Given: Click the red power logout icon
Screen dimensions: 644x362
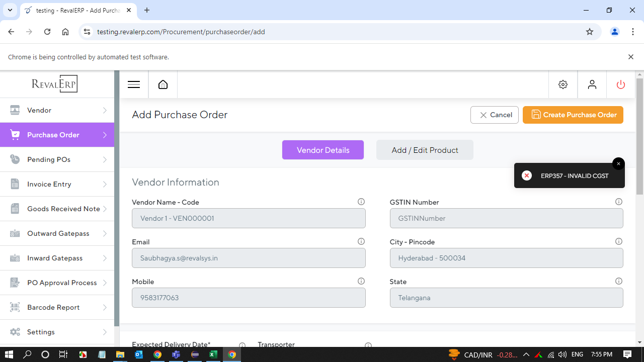Looking at the screenshot, I should [621, 84].
